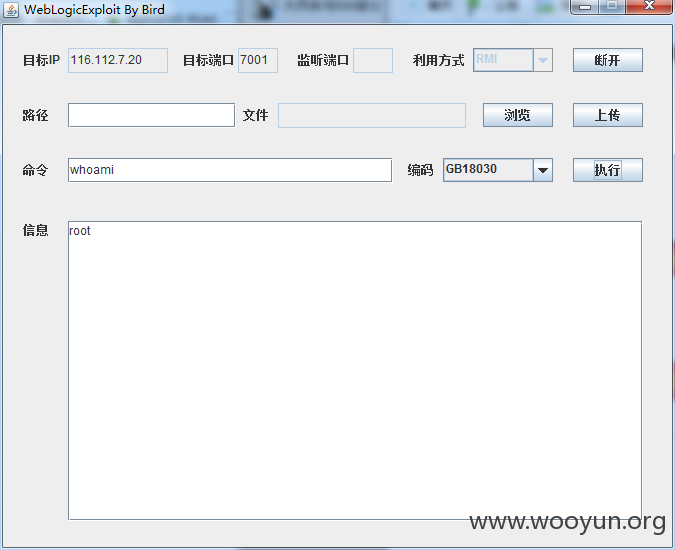Click the 执行 execute button

[x=607, y=170]
